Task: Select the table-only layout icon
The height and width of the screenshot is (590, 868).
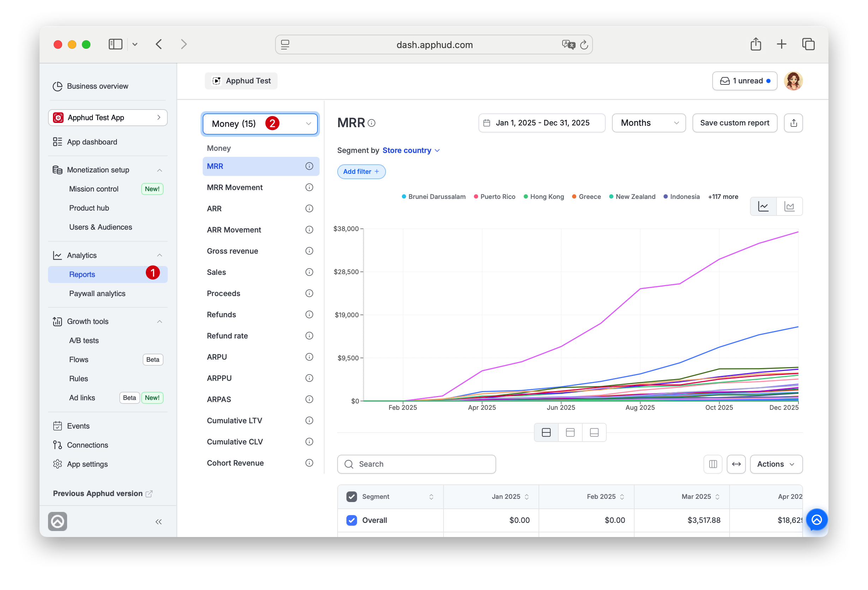Action: click(x=594, y=432)
